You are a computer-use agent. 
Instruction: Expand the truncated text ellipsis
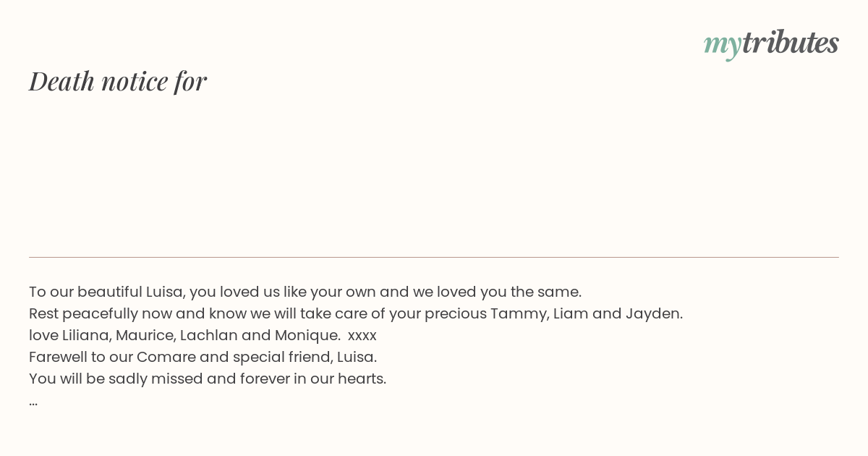[x=33, y=402]
